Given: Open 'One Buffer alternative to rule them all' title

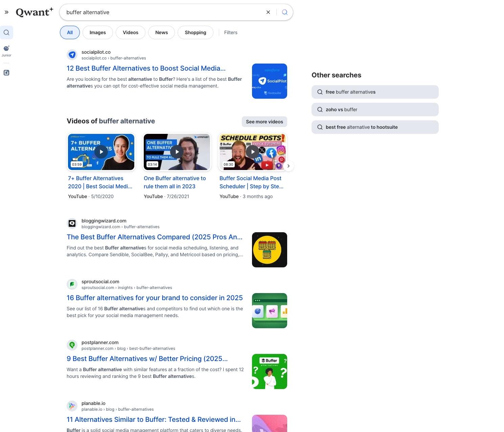Looking at the screenshot, I should [x=175, y=182].
